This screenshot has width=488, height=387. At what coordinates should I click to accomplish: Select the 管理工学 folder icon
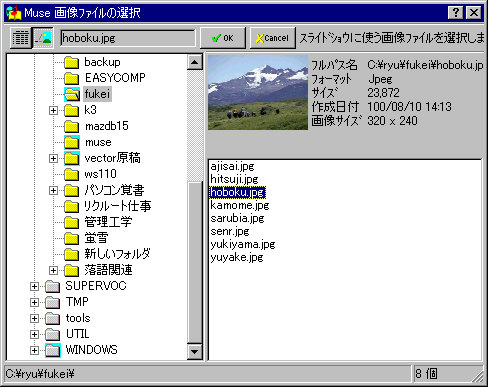coord(71,222)
